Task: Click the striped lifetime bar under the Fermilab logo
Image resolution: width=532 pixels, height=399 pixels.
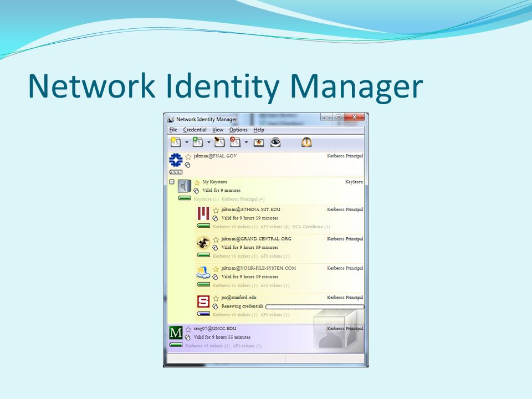Action: pos(176,172)
